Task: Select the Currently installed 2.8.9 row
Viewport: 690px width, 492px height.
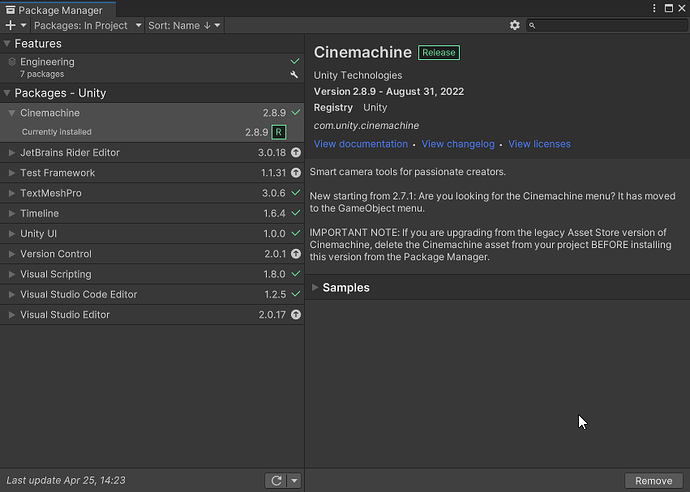Action: tap(152, 132)
